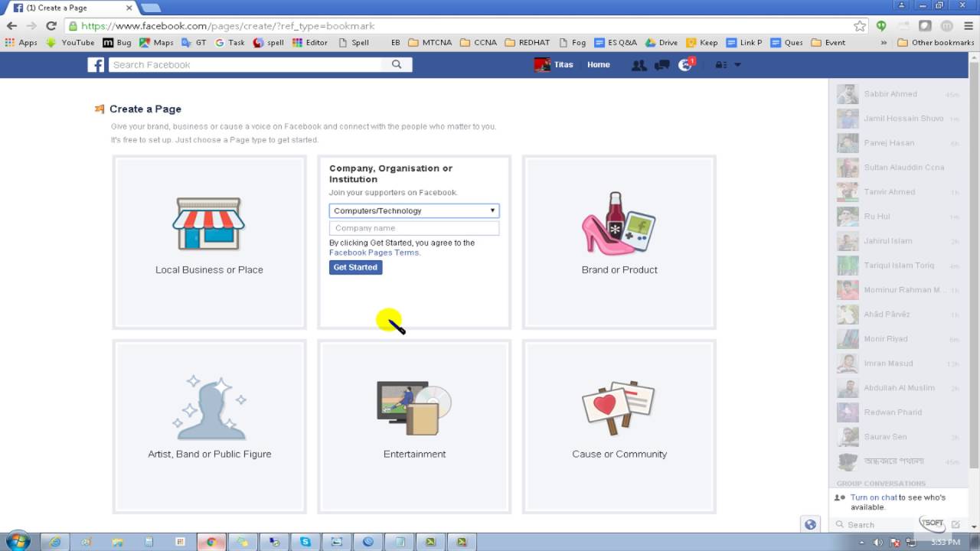The image size is (980, 551).
Task: Click the globe icon beside chat sidebar
Action: (x=810, y=524)
